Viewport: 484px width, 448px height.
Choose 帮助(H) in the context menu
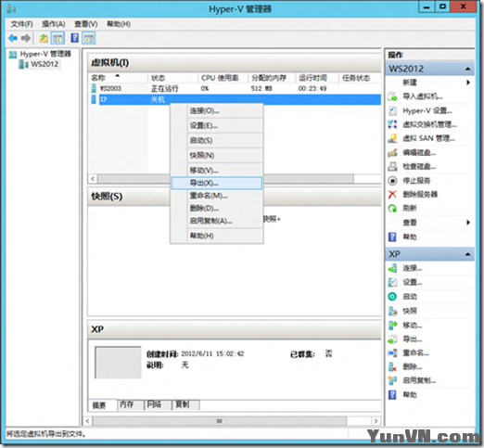(217, 236)
